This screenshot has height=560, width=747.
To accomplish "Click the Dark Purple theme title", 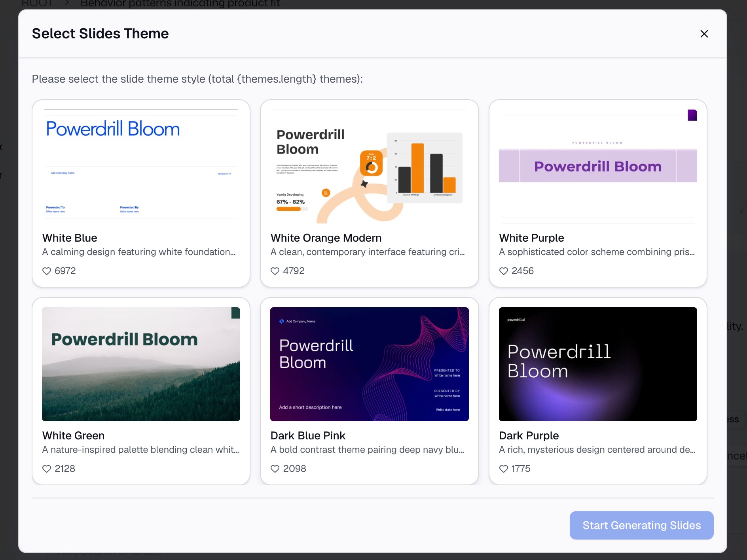I will (x=529, y=435).
